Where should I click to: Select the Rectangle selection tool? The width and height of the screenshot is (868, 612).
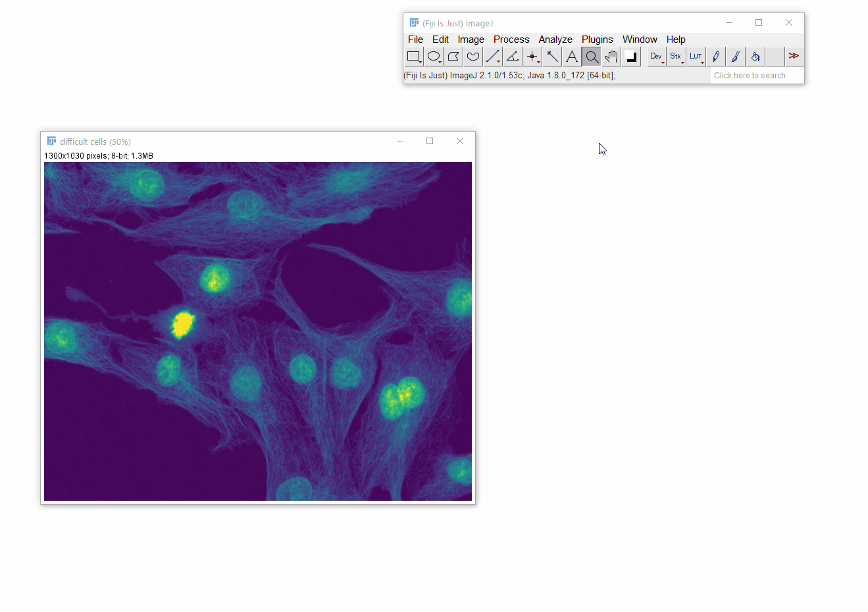413,57
